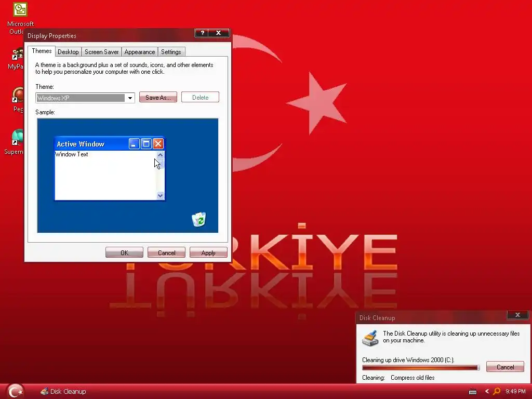Open the Settings tab

coord(171,52)
